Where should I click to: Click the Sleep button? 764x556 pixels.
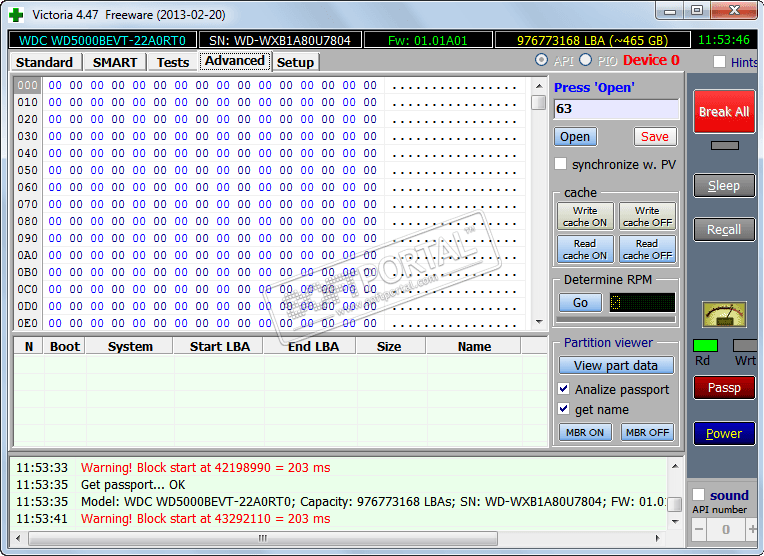pyautogui.click(x=724, y=186)
